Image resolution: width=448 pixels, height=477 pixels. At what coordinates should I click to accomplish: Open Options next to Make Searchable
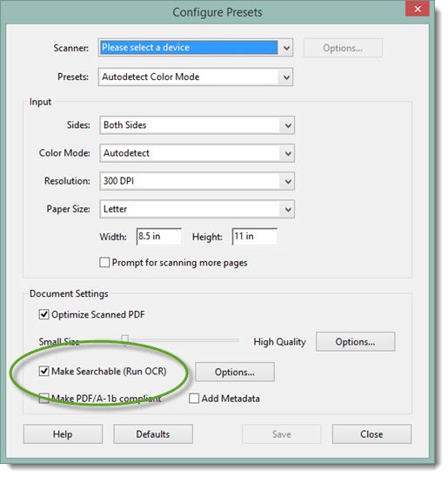pos(235,372)
